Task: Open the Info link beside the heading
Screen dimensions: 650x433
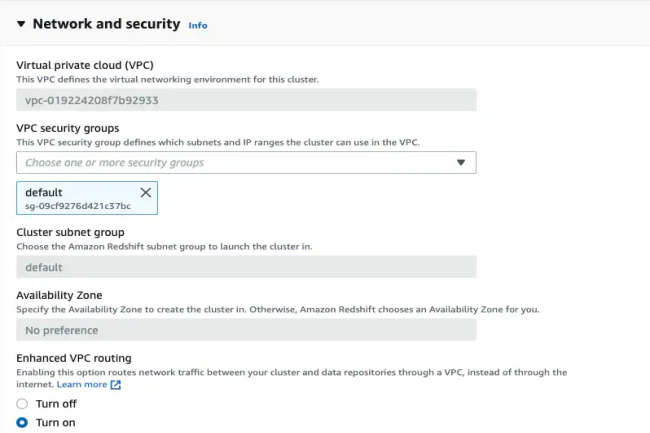Action: tap(198, 25)
